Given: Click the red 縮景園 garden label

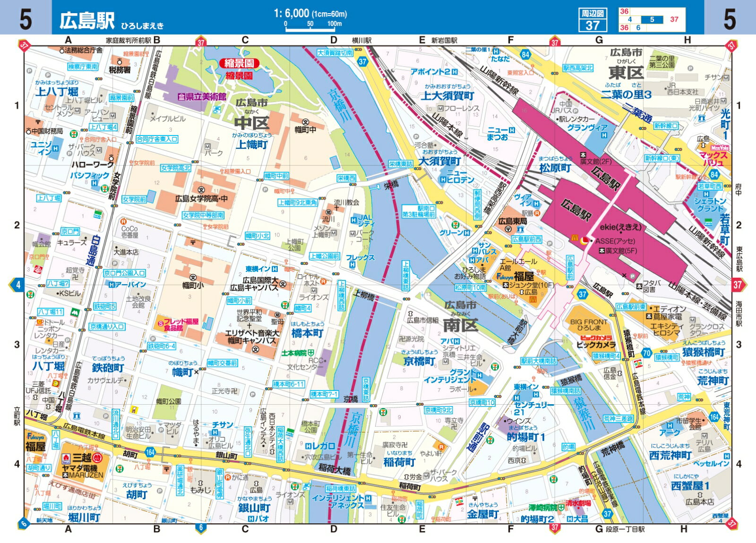Looking at the screenshot, I should 239,63.
